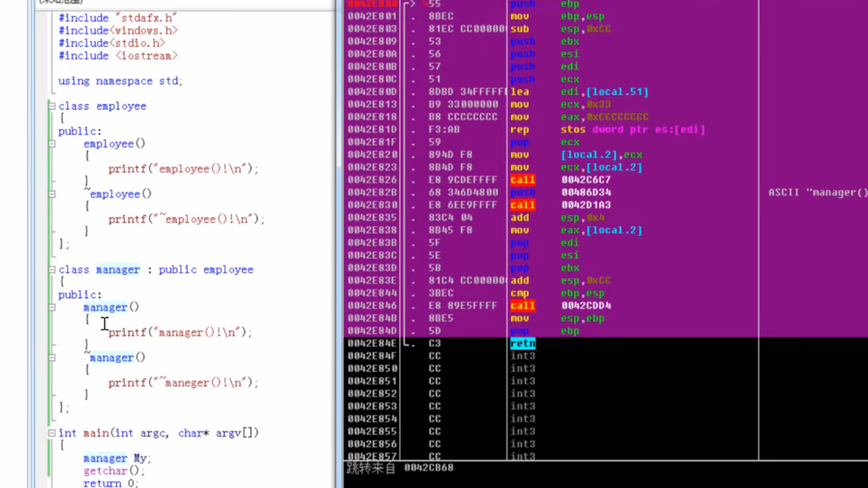Click the #include <iostream> line
The image size is (868, 488).
click(118, 56)
